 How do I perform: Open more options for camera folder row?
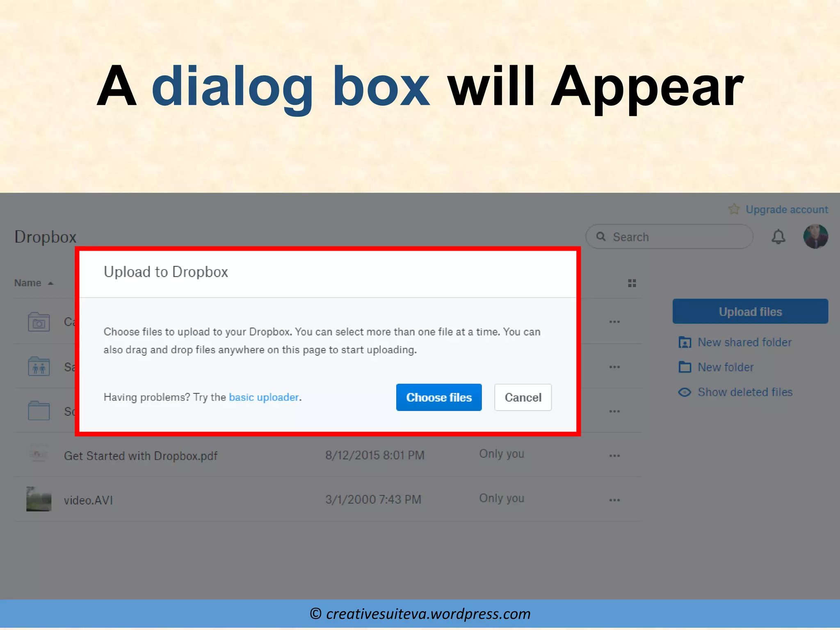click(614, 322)
